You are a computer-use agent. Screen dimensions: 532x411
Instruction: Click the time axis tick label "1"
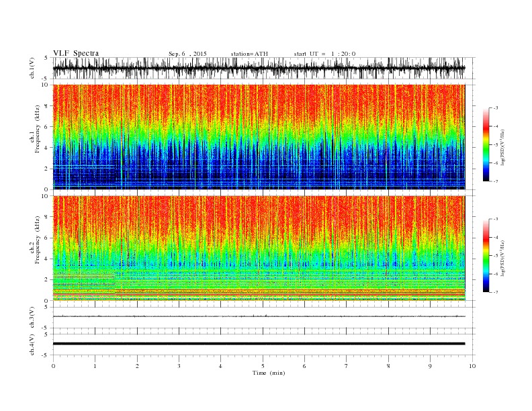point(95,366)
